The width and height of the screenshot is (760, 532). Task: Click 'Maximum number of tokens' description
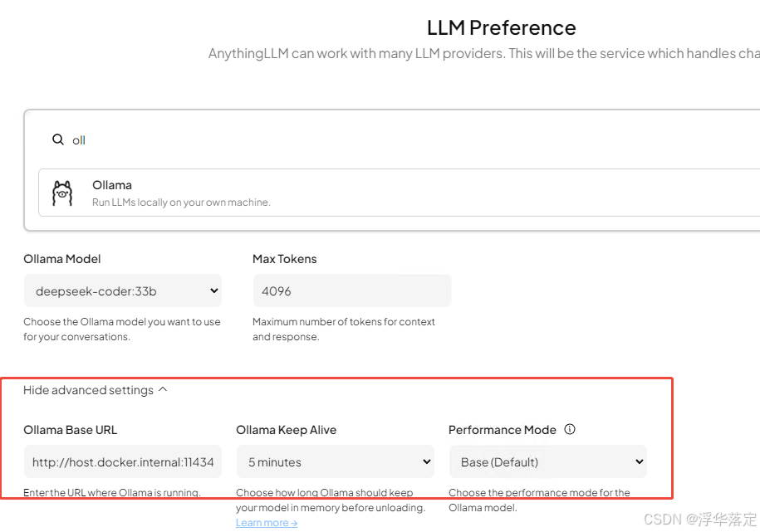[344, 329]
